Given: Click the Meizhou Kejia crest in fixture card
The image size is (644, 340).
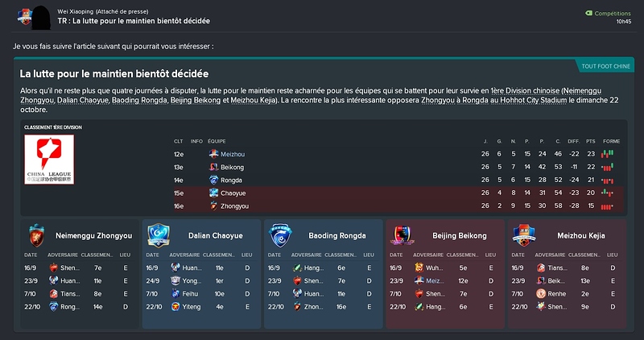Looking at the screenshot, I should (x=524, y=235).
